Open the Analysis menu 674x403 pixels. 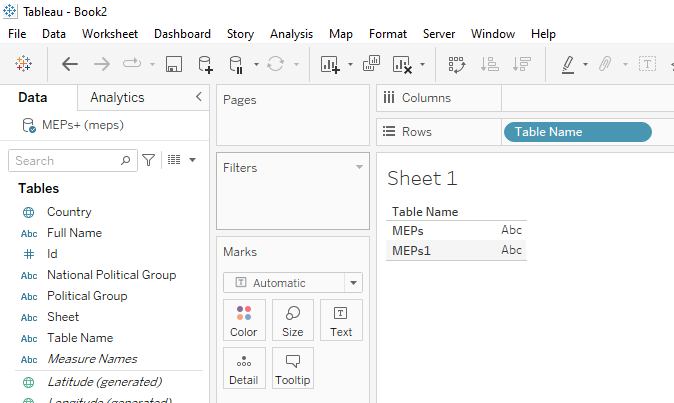291,34
